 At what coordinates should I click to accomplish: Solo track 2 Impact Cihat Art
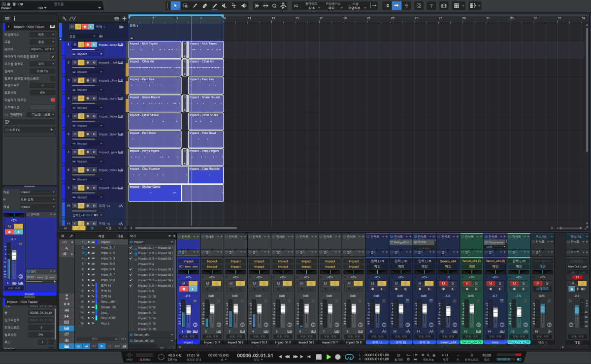tap(81, 63)
